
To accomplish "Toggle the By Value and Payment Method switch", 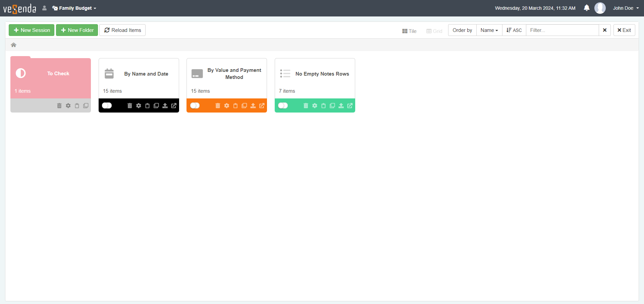I will (x=195, y=106).
